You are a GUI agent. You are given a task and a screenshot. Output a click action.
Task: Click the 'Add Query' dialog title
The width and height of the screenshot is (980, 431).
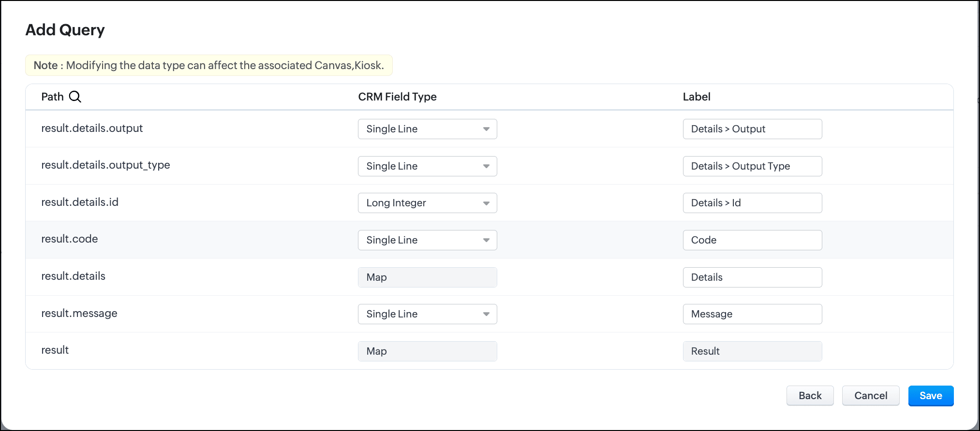(65, 30)
